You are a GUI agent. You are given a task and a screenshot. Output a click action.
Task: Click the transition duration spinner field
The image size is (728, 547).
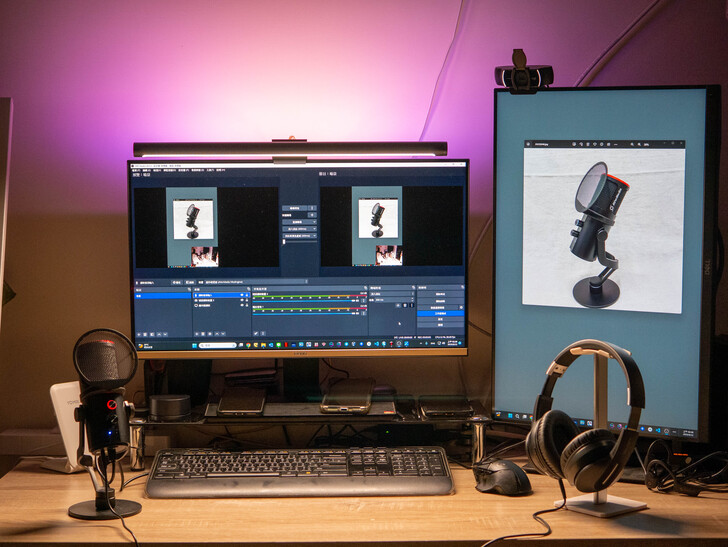tap(395, 300)
